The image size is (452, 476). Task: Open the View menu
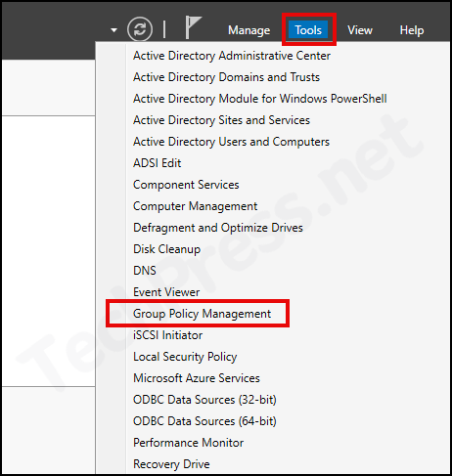point(360,30)
